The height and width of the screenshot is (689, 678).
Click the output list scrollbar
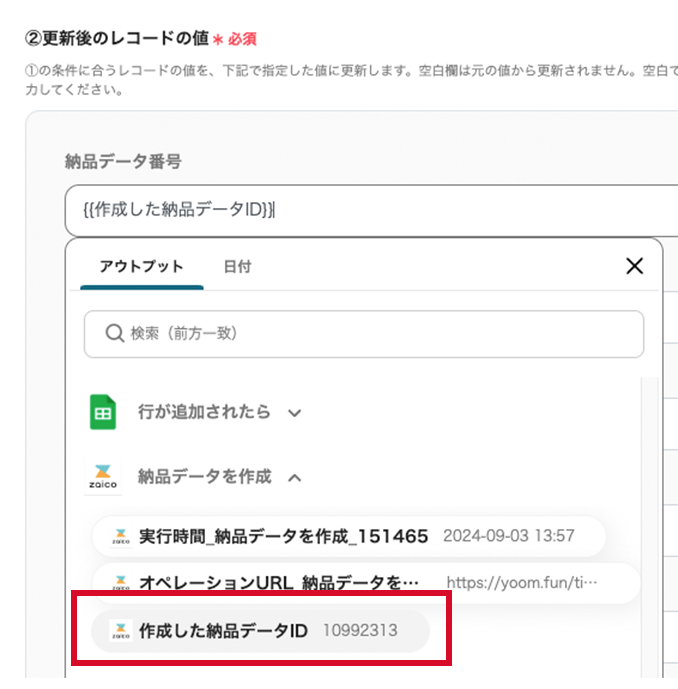[x=649, y=527]
